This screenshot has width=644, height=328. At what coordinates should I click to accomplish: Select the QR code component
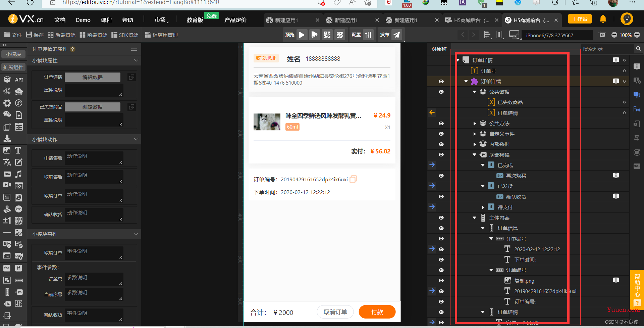pyautogui.click(x=19, y=221)
